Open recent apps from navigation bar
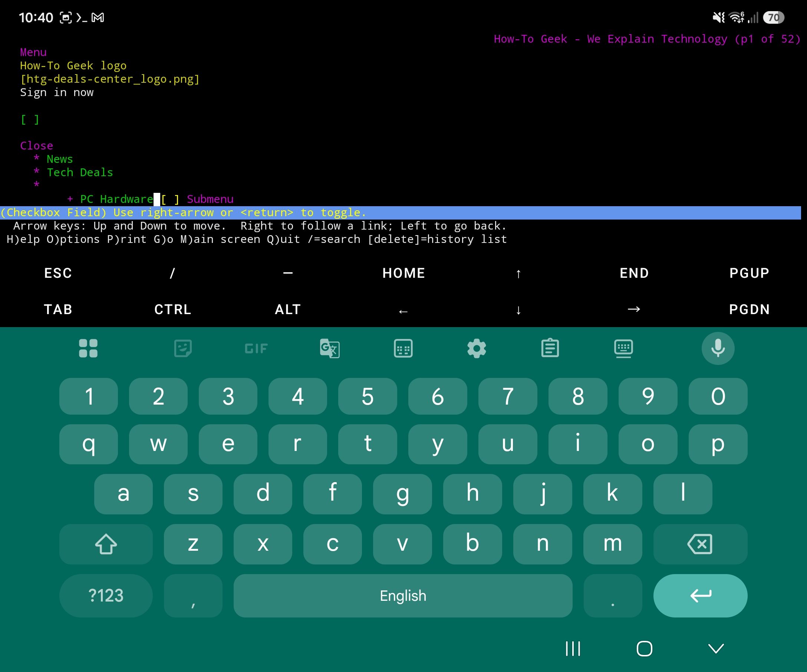The width and height of the screenshot is (807, 672). click(573, 649)
